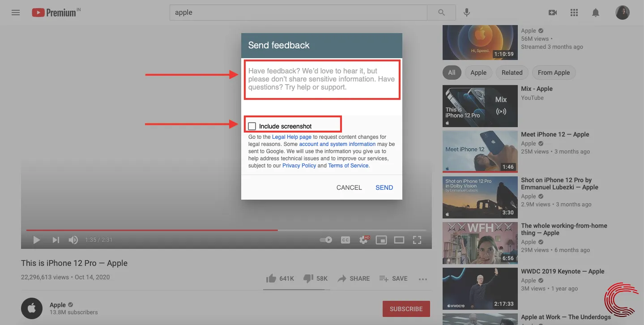
Task: Click SAVE to add to playlist
Action: 393,278
